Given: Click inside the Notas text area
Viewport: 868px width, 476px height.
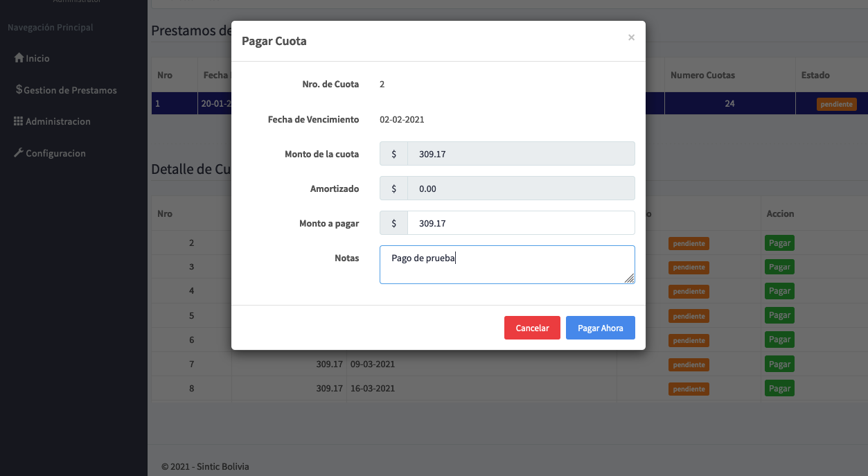Looking at the screenshot, I should [506, 265].
